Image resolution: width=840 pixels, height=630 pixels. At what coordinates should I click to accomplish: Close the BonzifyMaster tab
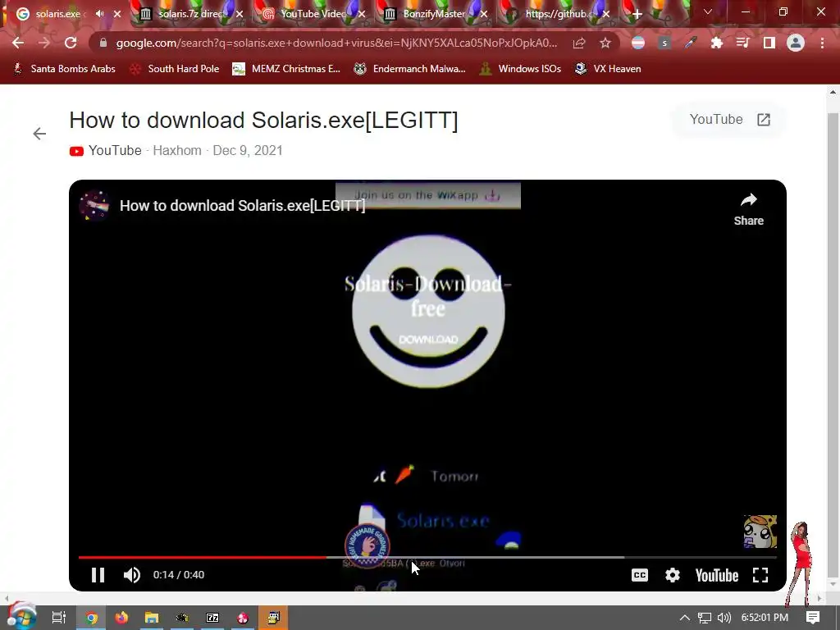[484, 14]
